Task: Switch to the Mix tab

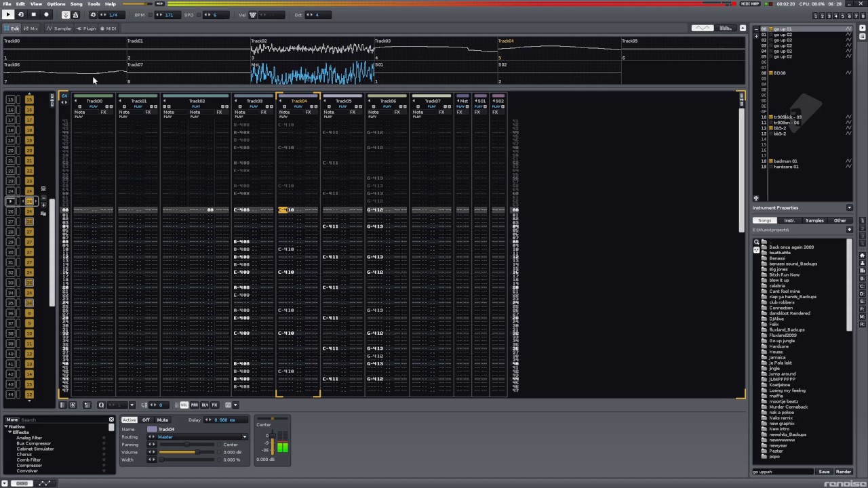Action: pyautogui.click(x=31, y=28)
